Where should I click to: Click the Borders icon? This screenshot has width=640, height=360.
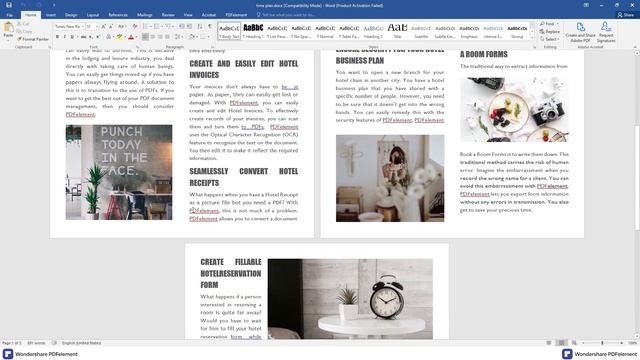tap(203, 37)
